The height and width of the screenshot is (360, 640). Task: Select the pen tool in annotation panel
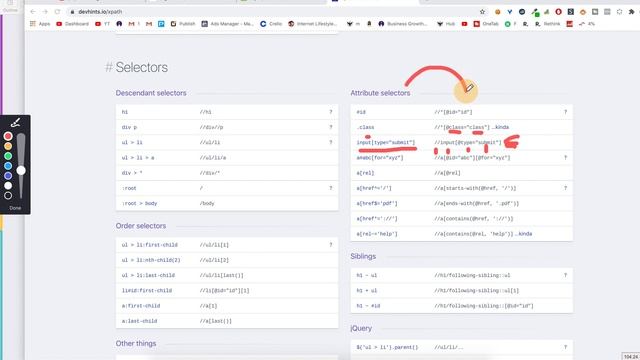coord(15,123)
